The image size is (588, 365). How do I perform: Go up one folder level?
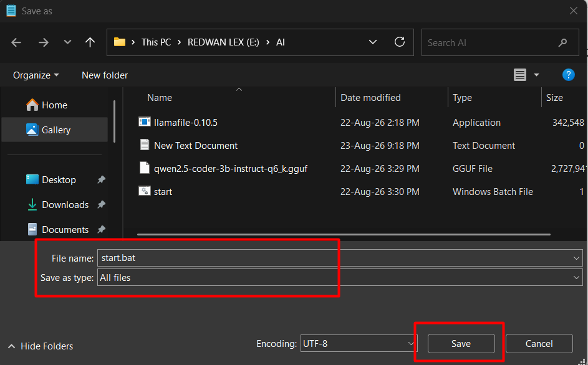[x=90, y=42]
